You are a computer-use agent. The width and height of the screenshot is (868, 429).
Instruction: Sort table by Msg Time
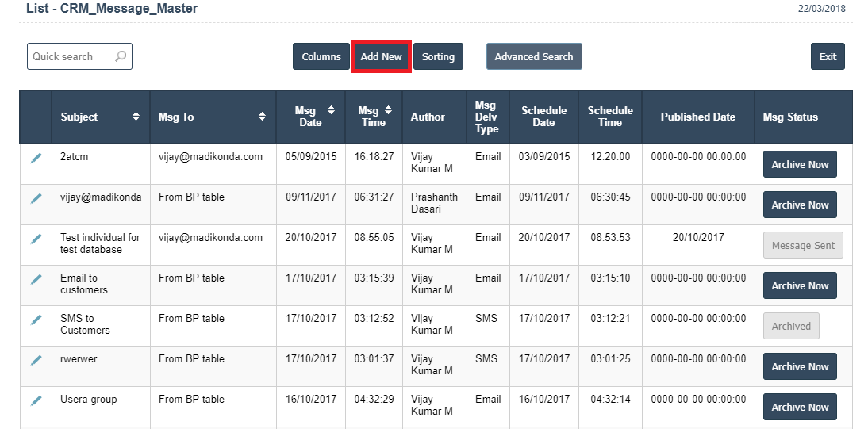(388, 110)
